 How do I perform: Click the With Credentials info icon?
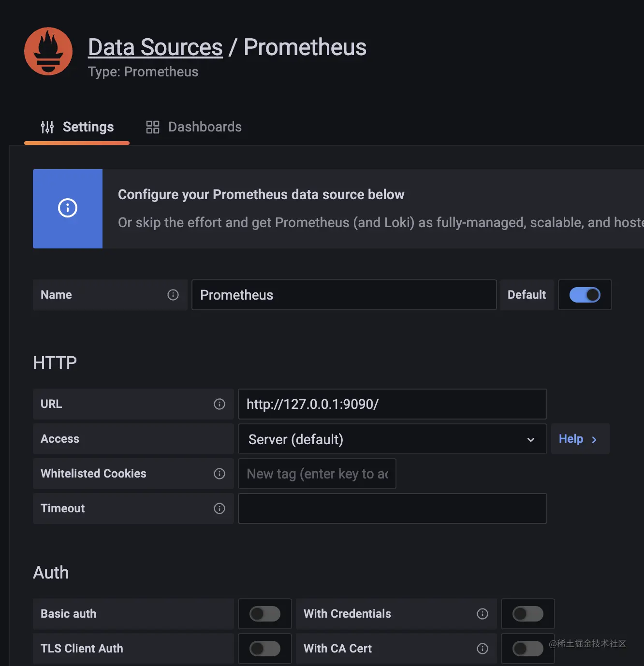tap(483, 614)
